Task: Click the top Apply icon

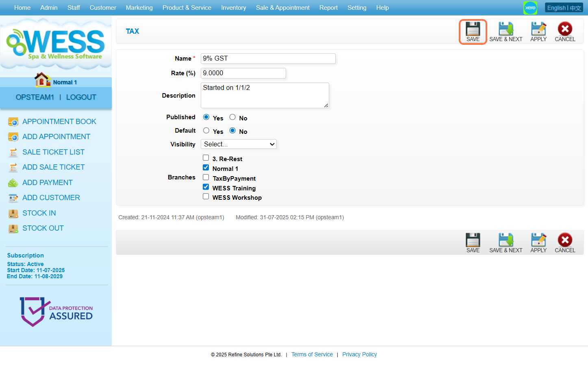Action: tap(538, 29)
